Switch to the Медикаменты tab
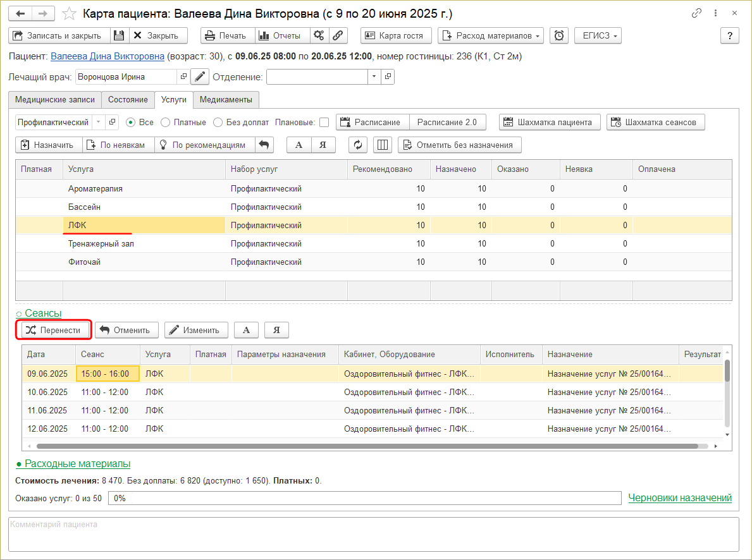The image size is (752, 560). 226,100
